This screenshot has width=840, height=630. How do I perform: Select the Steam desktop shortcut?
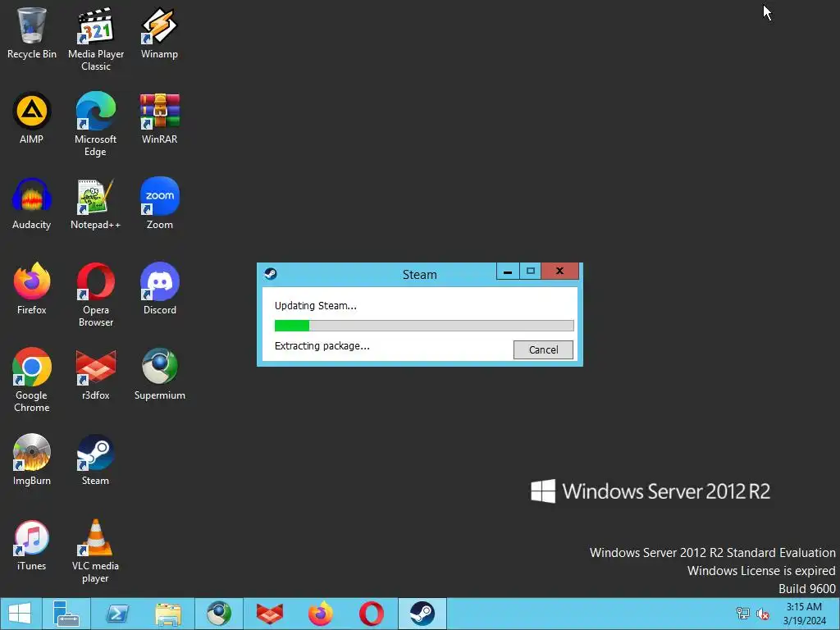point(96,459)
